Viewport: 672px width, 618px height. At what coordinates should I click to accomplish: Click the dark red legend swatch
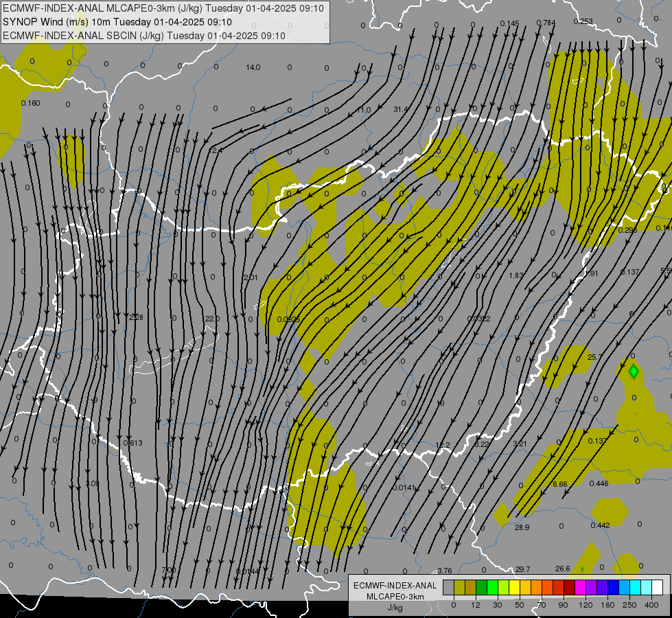(x=569, y=587)
